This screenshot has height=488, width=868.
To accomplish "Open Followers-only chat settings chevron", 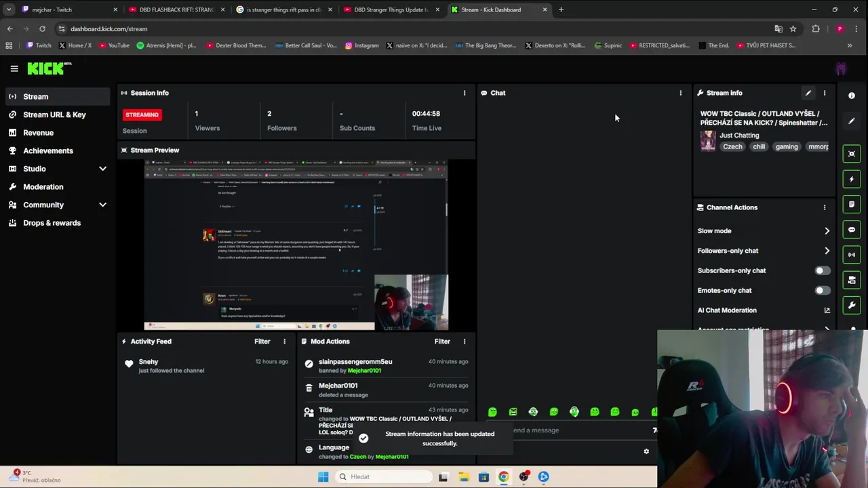I will 827,251.
